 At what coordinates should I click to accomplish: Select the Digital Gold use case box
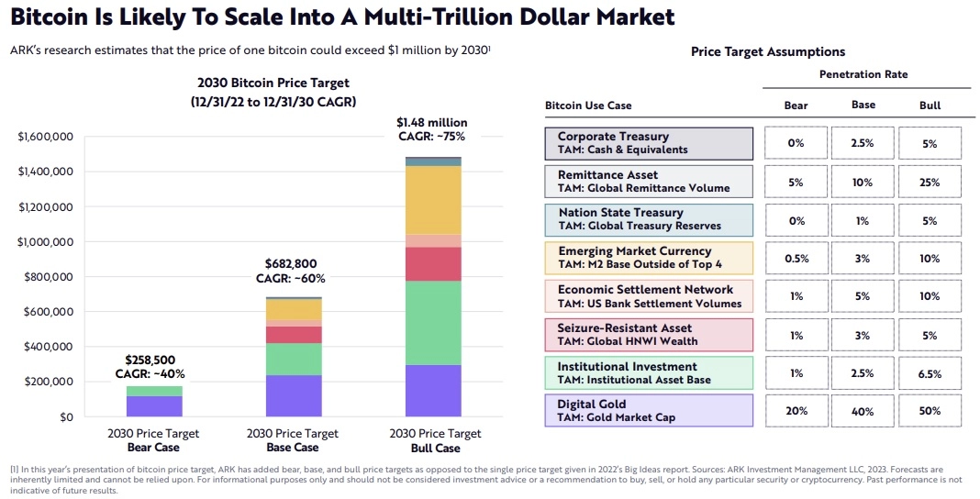point(650,410)
